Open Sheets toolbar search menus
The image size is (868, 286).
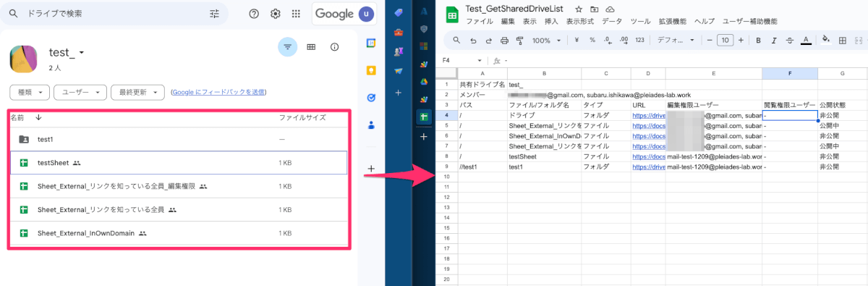point(456,41)
